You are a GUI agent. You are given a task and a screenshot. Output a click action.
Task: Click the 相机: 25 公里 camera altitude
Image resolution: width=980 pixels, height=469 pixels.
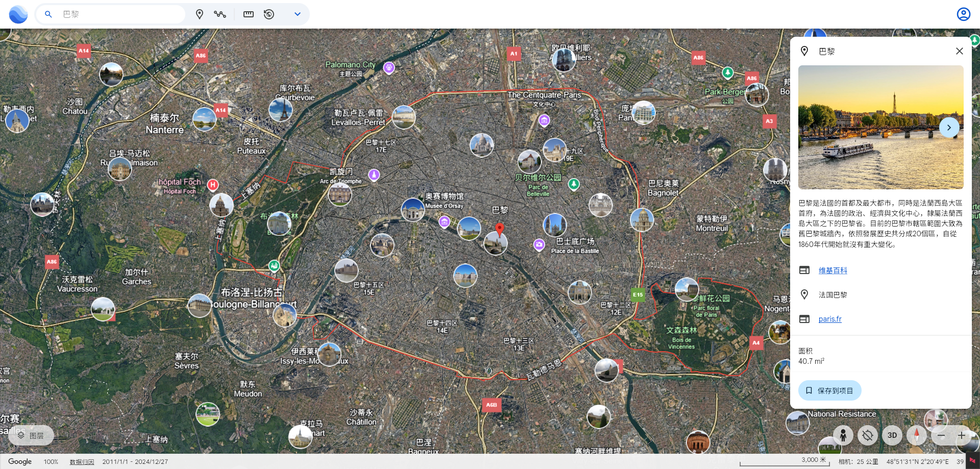coord(859,462)
